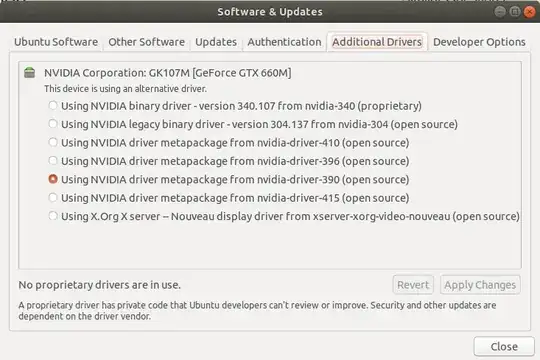This screenshot has width=540, height=360.
Task: Minimize the Software & Updates window
Action: click(x=500, y=12)
